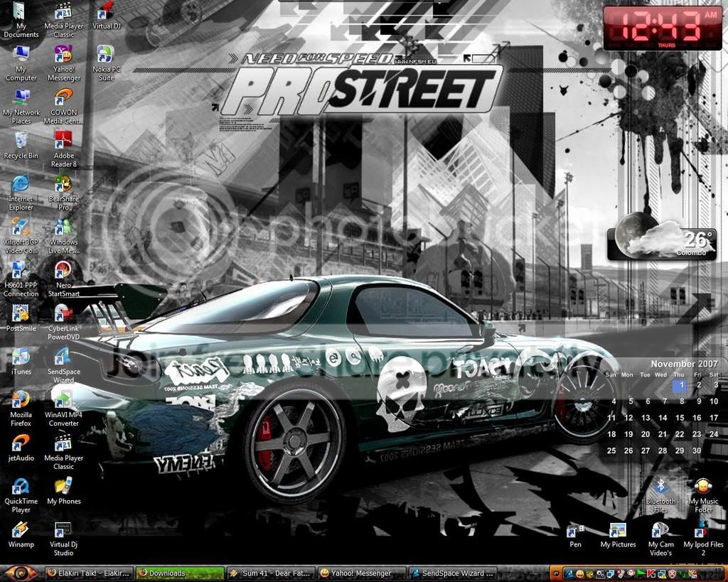Screen dimensions: 728x582
Task: Launch Mozilla Firefox desktop icon
Action: (21, 409)
